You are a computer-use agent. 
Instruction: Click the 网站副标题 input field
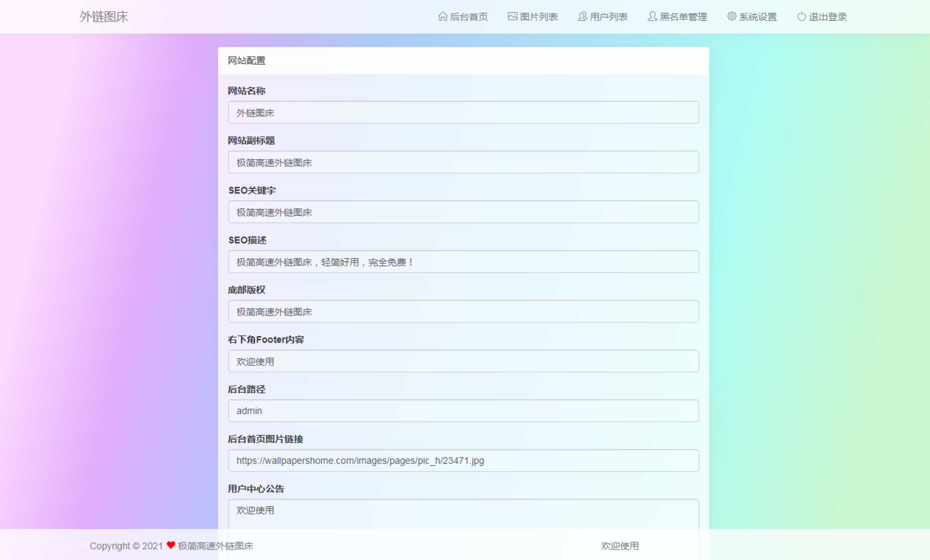coord(463,162)
